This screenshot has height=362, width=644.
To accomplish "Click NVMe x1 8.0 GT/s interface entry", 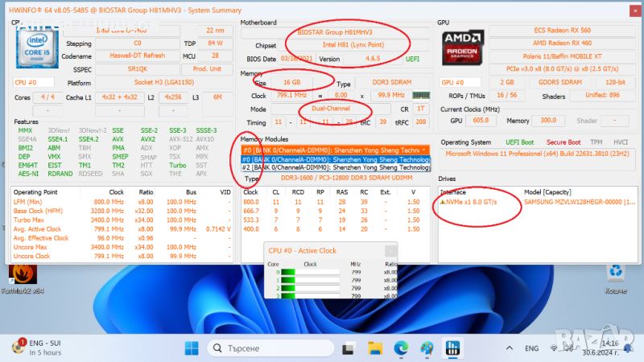I will point(472,202).
